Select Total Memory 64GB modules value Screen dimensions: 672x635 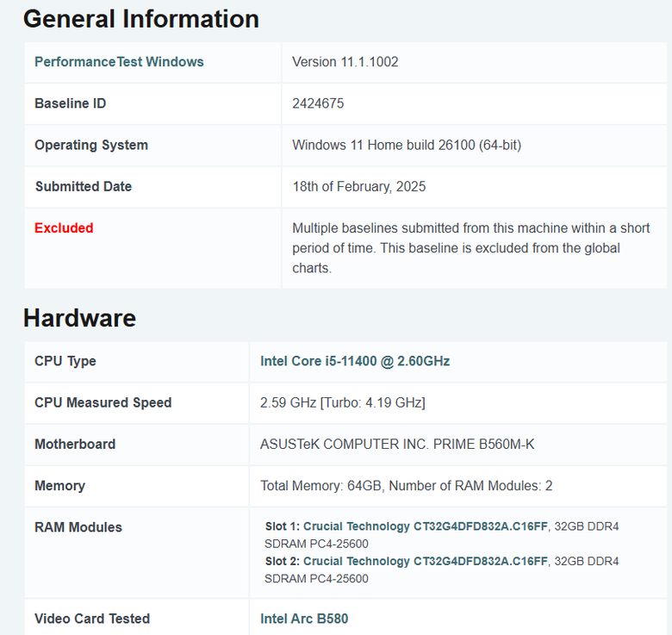[x=407, y=486]
